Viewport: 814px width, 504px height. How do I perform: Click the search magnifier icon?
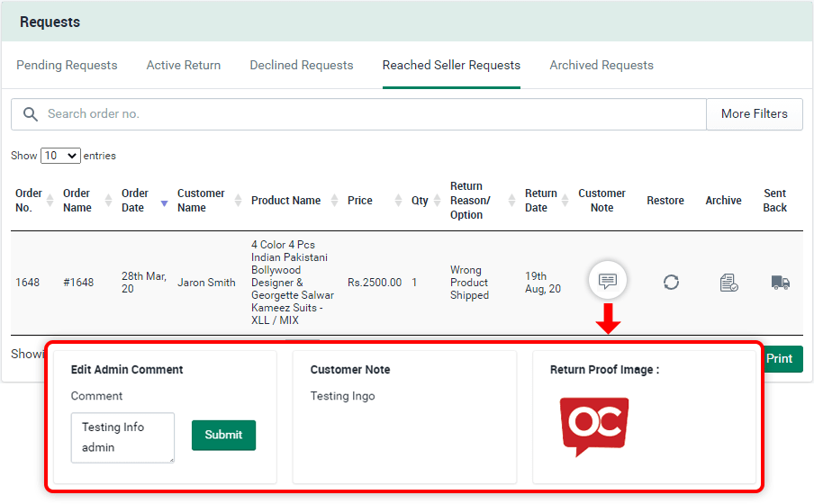coord(31,114)
